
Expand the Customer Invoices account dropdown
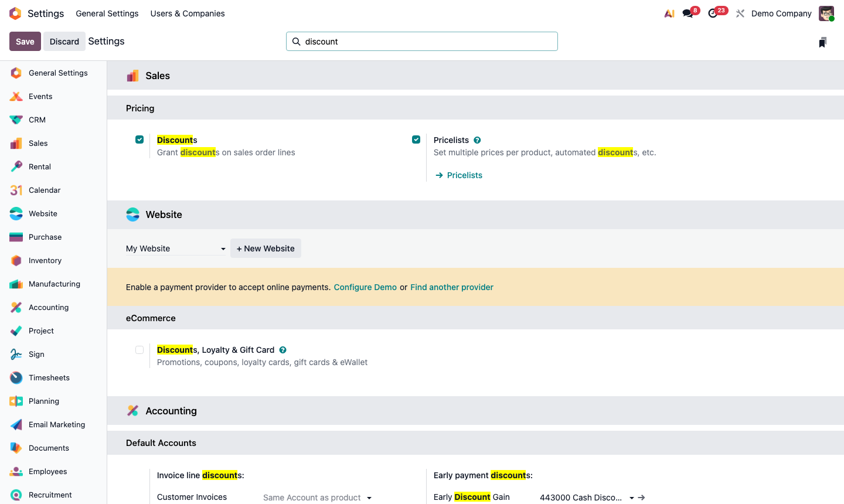pos(316,497)
